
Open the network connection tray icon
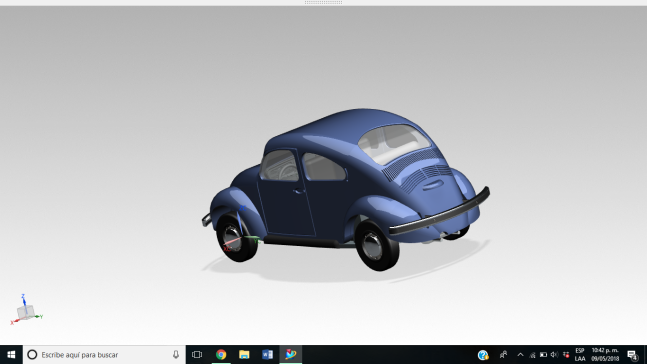click(x=532, y=355)
